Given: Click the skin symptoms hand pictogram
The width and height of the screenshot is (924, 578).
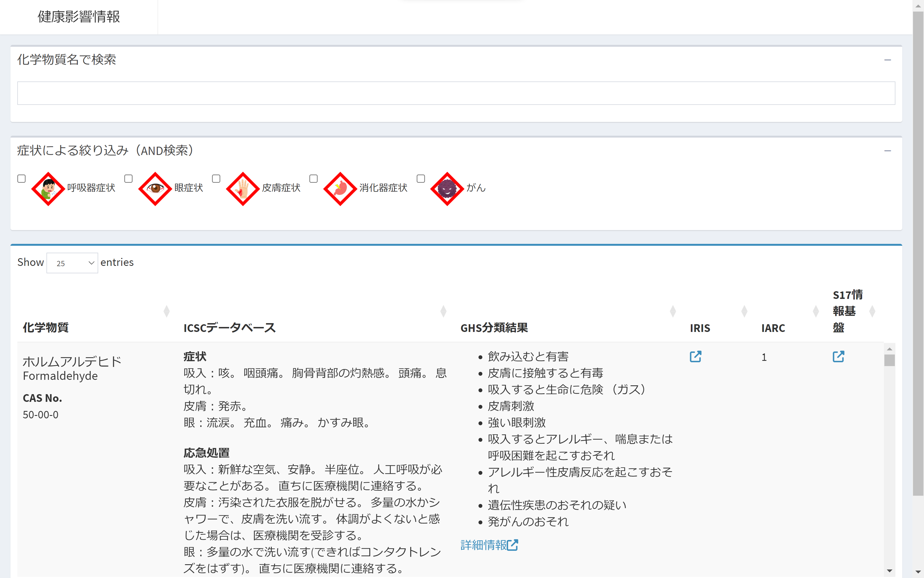Looking at the screenshot, I should [x=243, y=189].
